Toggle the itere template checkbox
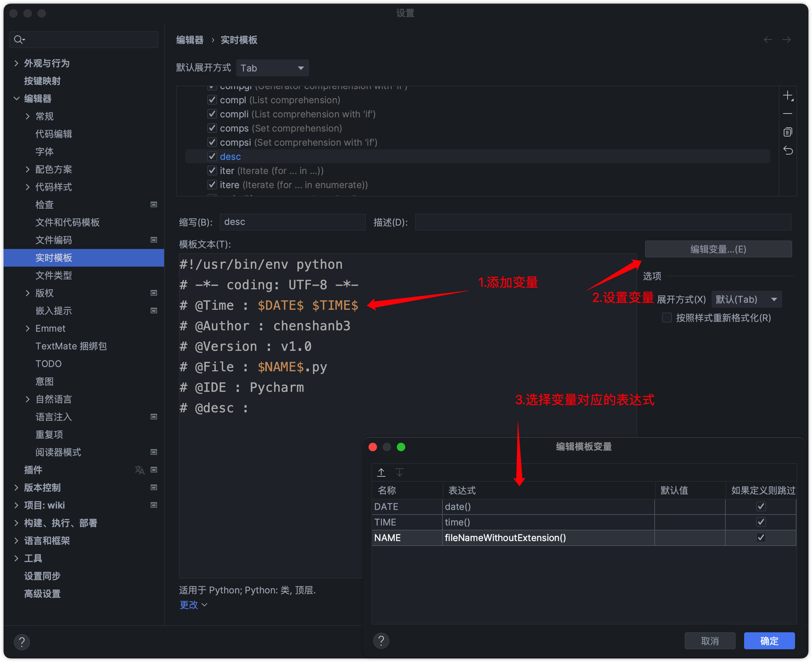Viewport: 812px width, 662px height. 212,185
